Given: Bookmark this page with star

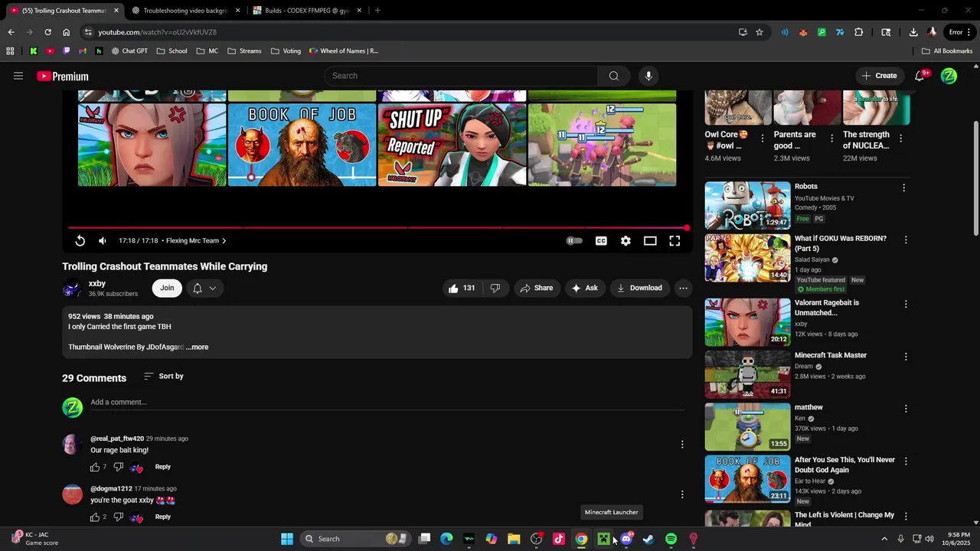Looking at the screenshot, I should 759,32.
